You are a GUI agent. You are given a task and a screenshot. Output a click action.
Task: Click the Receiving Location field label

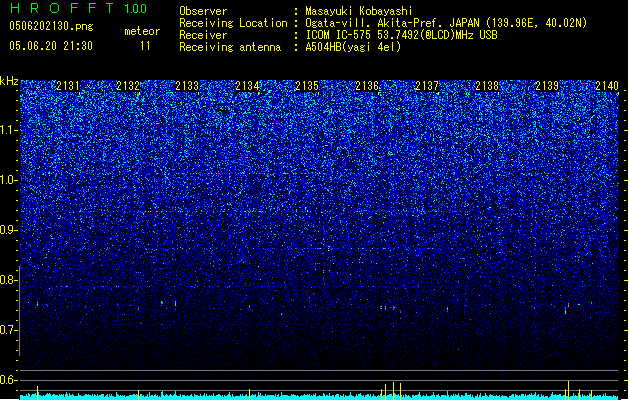(233, 23)
